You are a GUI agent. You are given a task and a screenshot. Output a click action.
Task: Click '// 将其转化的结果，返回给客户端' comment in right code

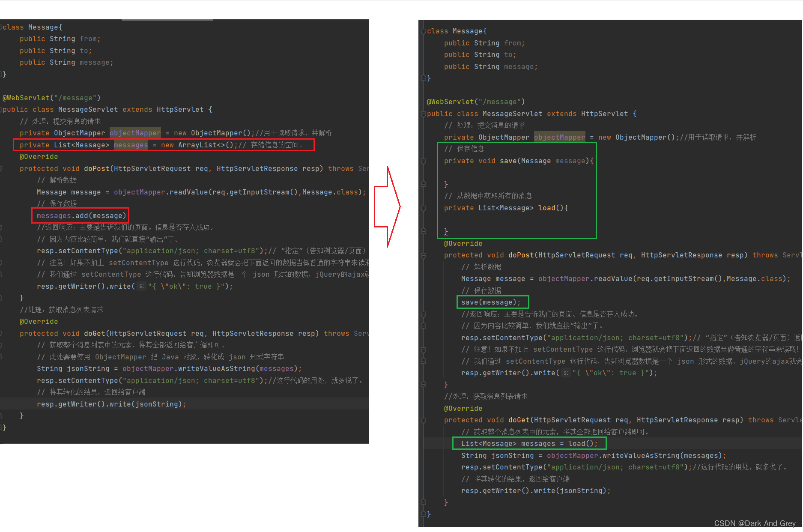coord(515,479)
